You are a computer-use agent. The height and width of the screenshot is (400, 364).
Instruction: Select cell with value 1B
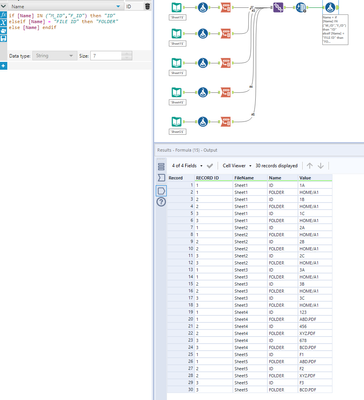click(x=315, y=199)
